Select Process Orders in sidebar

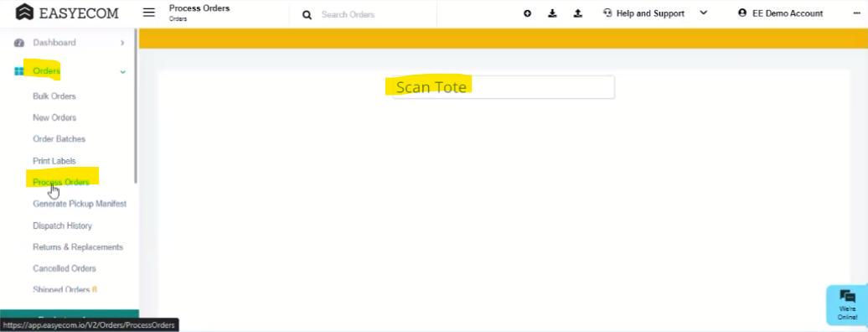tap(61, 183)
